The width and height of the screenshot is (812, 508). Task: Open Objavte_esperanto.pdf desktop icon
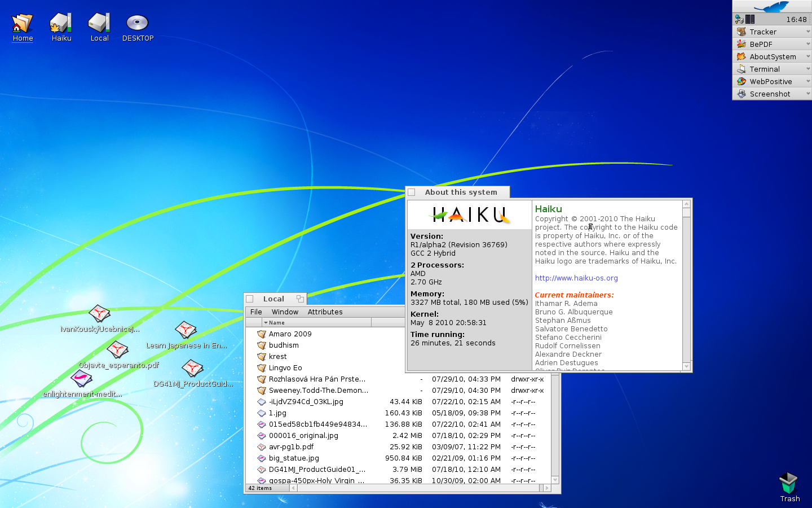(x=117, y=349)
